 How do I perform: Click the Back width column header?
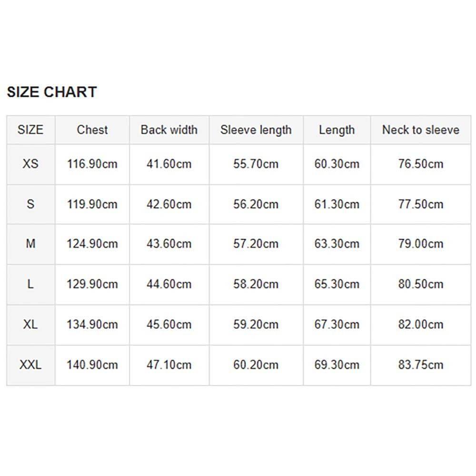[x=169, y=130]
